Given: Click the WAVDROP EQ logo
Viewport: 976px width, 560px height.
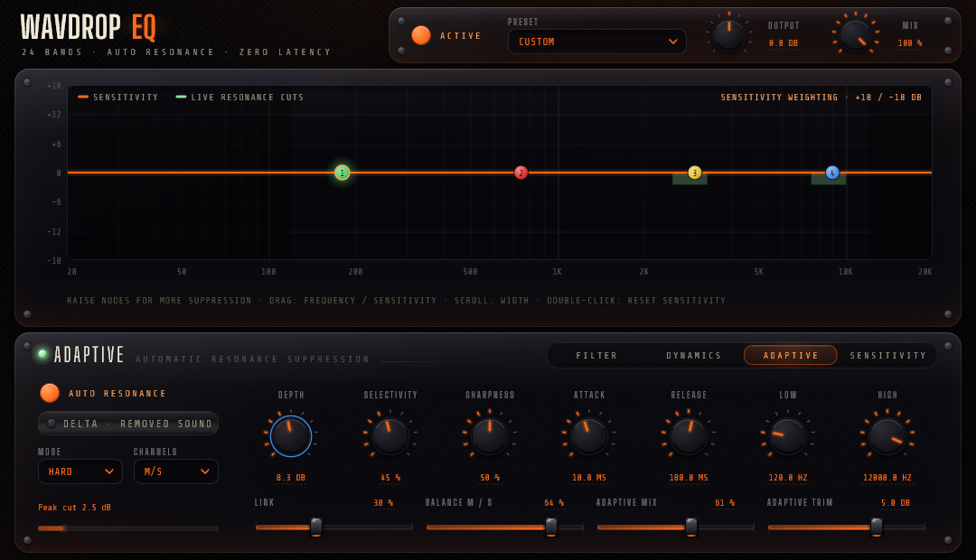Looking at the screenshot, I should (88, 27).
